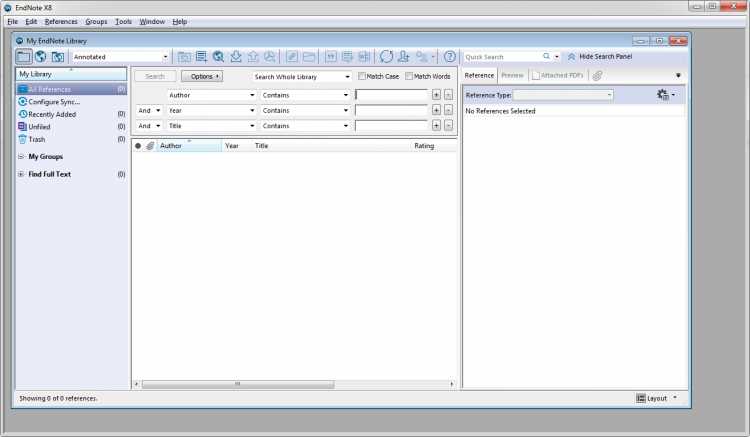The width and height of the screenshot is (750, 437).
Task: Click the Export upload-arrow icon
Action: 253,57
